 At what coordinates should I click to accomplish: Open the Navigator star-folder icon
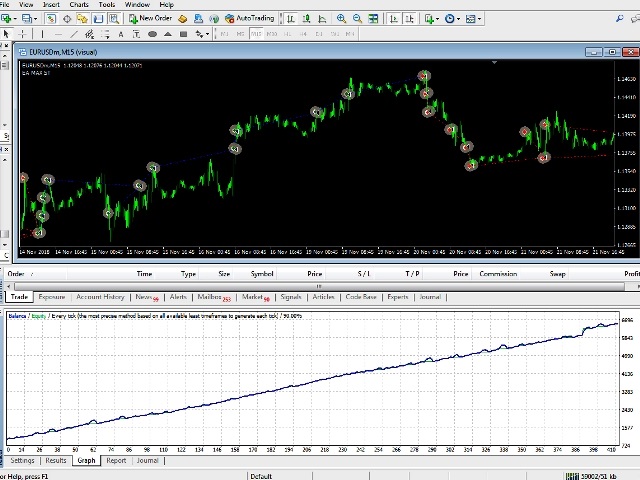[82, 18]
